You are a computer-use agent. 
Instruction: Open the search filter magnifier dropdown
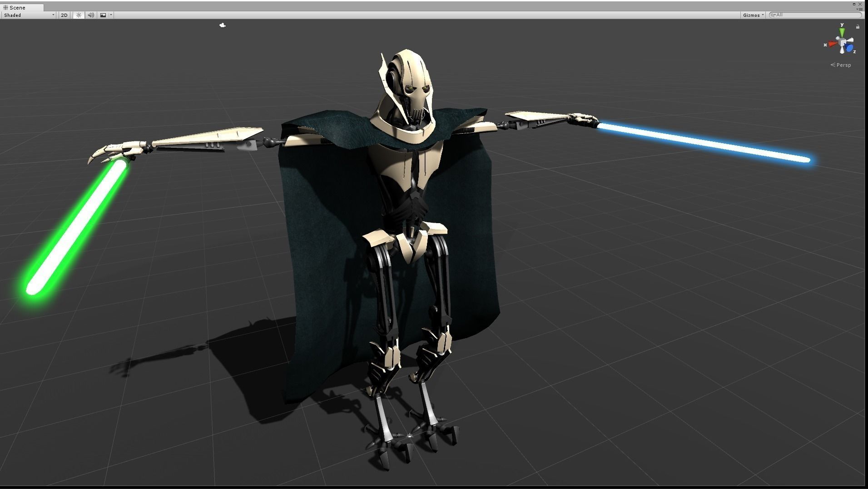(x=773, y=15)
